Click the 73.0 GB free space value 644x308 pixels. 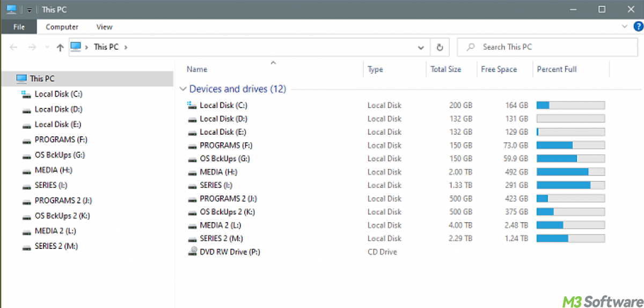coord(516,145)
